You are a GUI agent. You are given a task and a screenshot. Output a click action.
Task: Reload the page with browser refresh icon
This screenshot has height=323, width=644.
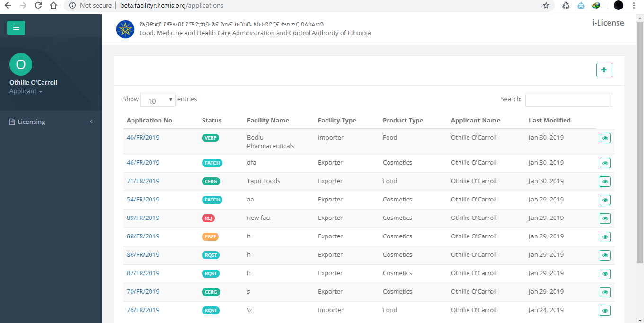pos(38,6)
